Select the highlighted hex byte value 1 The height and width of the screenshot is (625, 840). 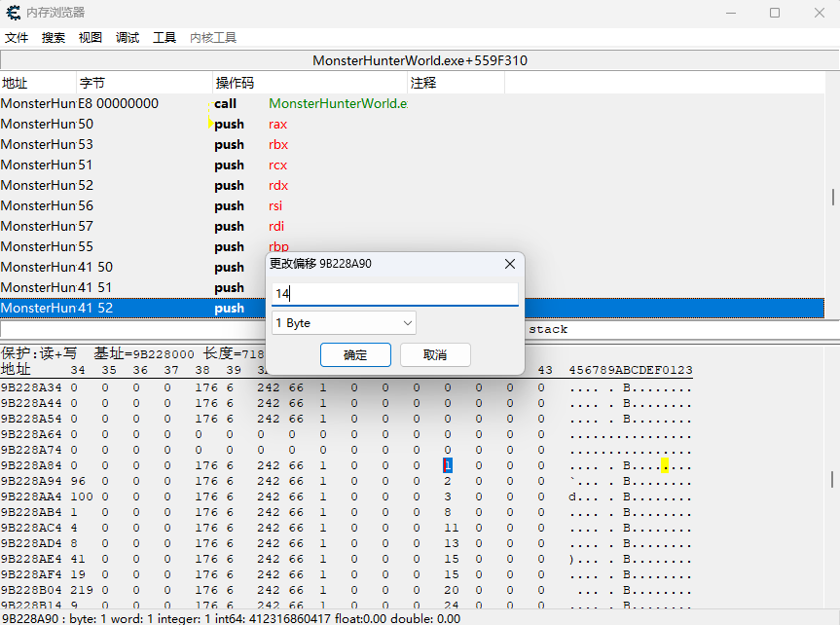coord(448,465)
